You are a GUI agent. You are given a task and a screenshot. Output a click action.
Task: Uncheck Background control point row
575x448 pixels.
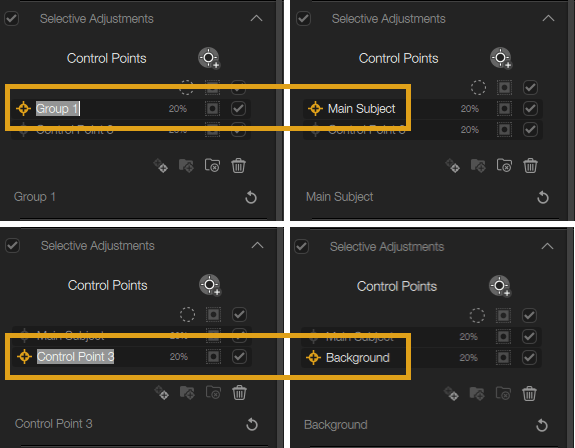[x=529, y=357]
